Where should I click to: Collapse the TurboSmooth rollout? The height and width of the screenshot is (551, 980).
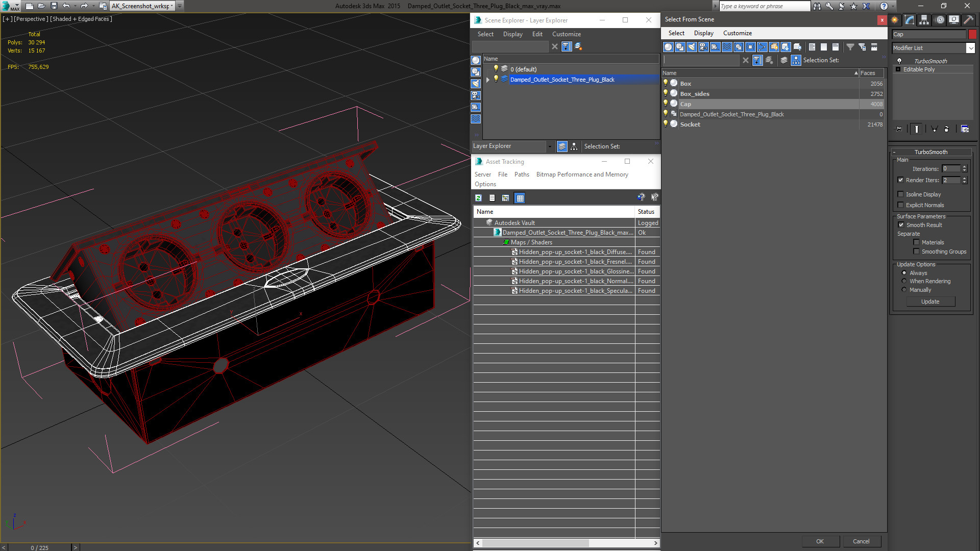[894, 152]
